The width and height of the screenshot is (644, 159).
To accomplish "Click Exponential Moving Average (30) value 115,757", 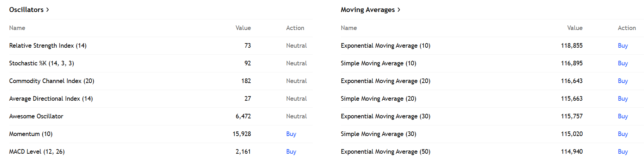I will click(572, 116).
